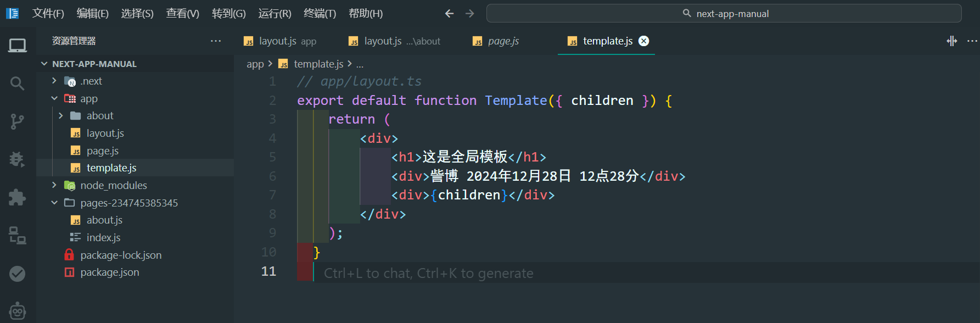Viewport: 980px width, 323px height.
Task: Open the Search view in activity bar
Action: click(x=18, y=83)
